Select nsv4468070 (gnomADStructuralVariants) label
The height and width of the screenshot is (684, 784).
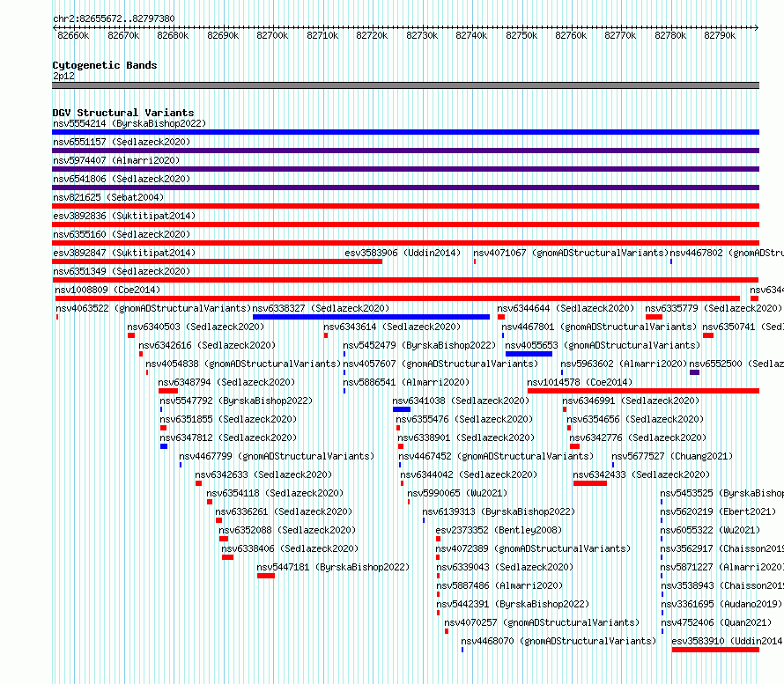pos(558,641)
